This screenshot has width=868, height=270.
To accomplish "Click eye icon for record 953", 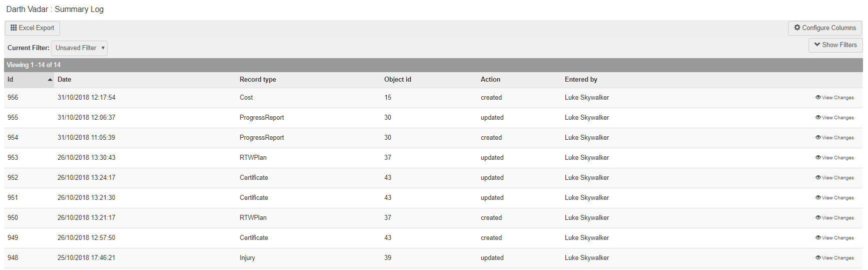I will [818, 158].
